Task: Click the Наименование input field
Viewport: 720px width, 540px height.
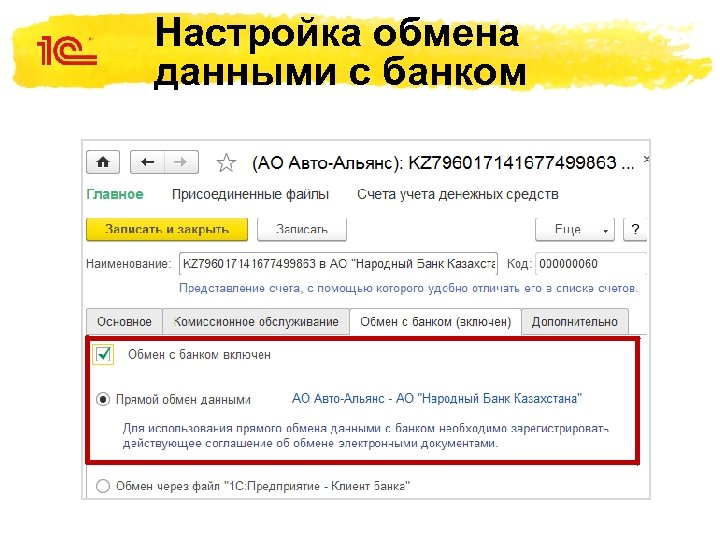Action: pyautogui.click(x=338, y=264)
